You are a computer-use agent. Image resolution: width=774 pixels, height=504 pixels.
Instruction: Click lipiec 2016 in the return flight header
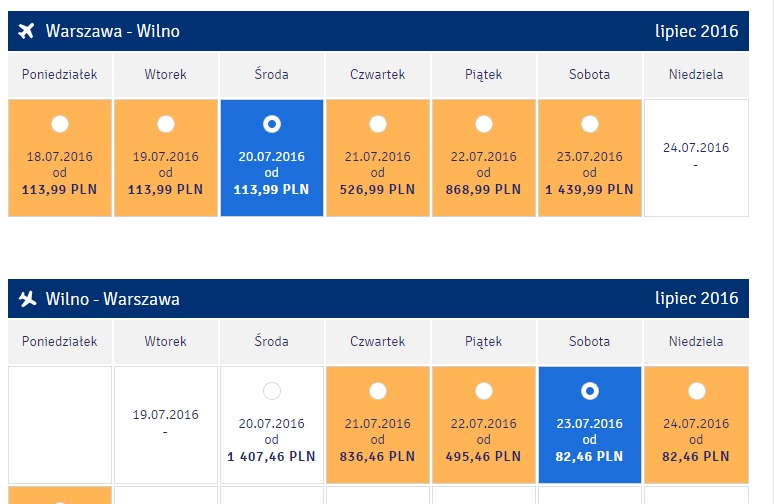coord(697,298)
